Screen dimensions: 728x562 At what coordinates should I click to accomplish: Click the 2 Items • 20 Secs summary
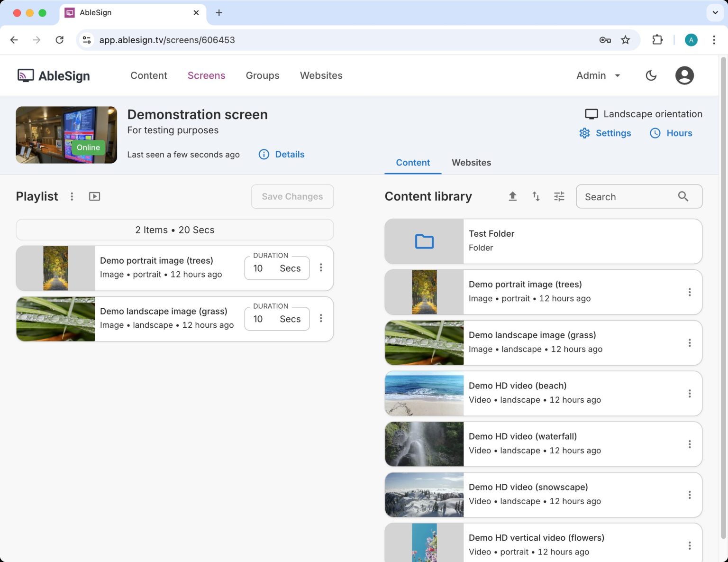coord(175,230)
